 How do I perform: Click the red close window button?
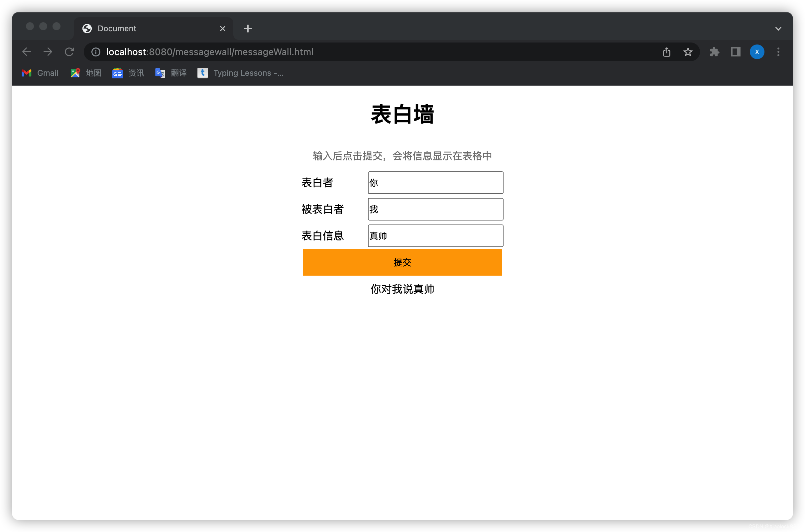(x=30, y=27)
